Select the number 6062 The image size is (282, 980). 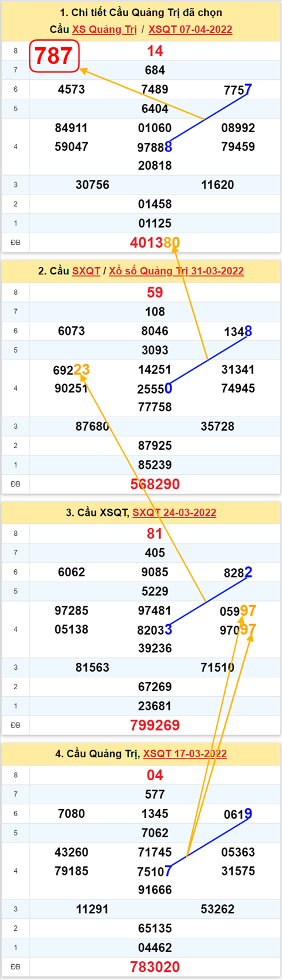(72, 572)
